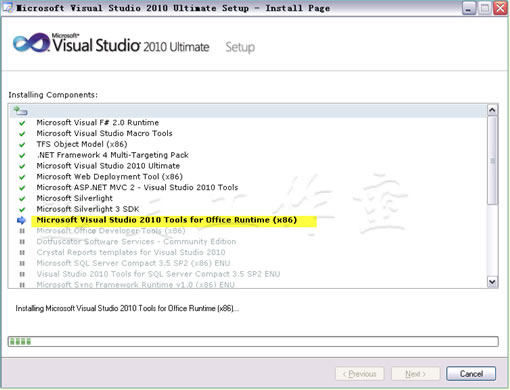Click green checkmark beside Microsoft Visual F# Runtime
510x390 pixels.
click(22, 123)
